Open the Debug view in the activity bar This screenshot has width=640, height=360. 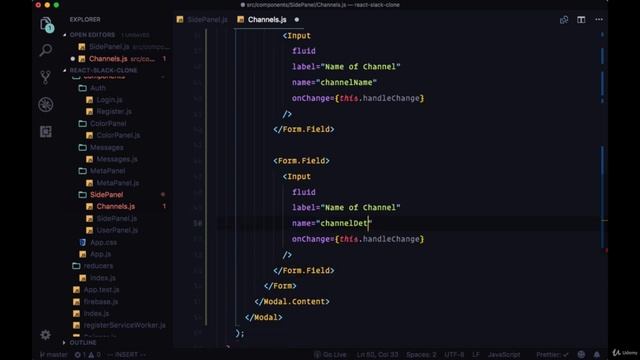click(x=46, y=104)
